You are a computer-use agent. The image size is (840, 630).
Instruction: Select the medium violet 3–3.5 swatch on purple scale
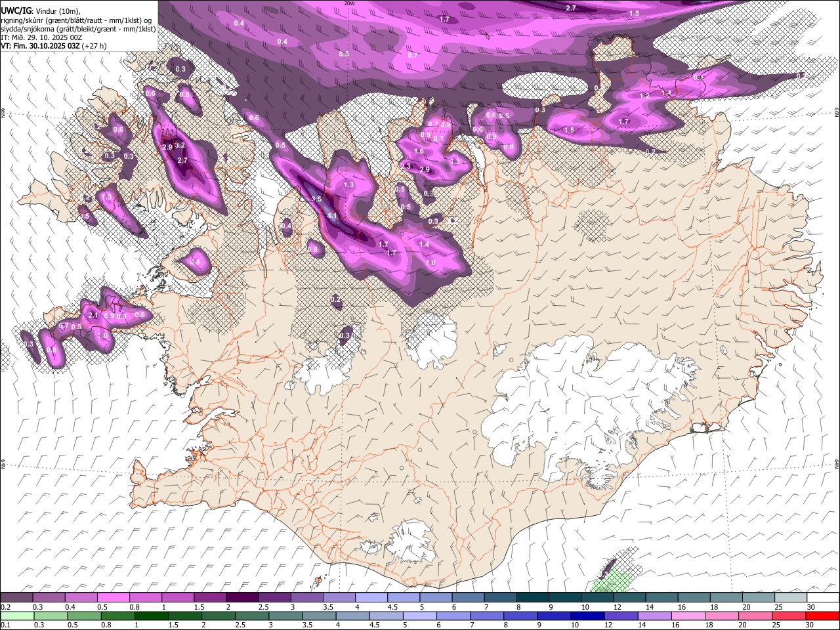[308, 598]
